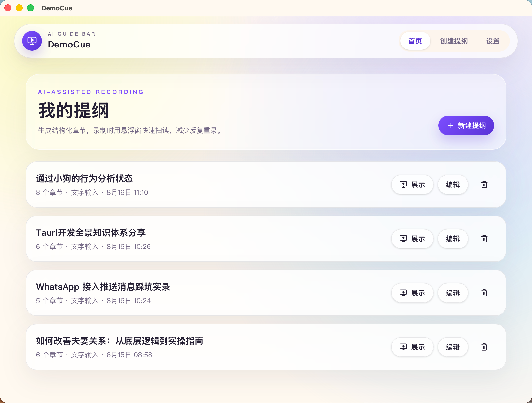Click the green macOS fullscreen window button
This screenshot has width=532, height=403.
click(31, 8)
